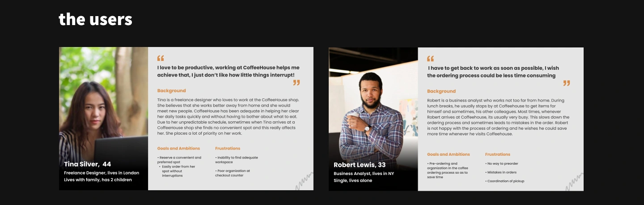Click the closing quote mark in Robert's card
Screen dimensions: 644x205
567,83
